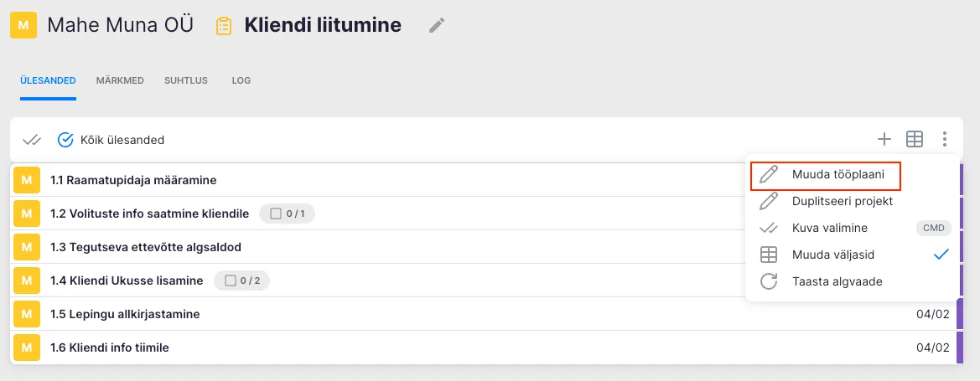Open the table view grid icon
The height and width of the screenshot is (381, 980).
coord(915,139)
